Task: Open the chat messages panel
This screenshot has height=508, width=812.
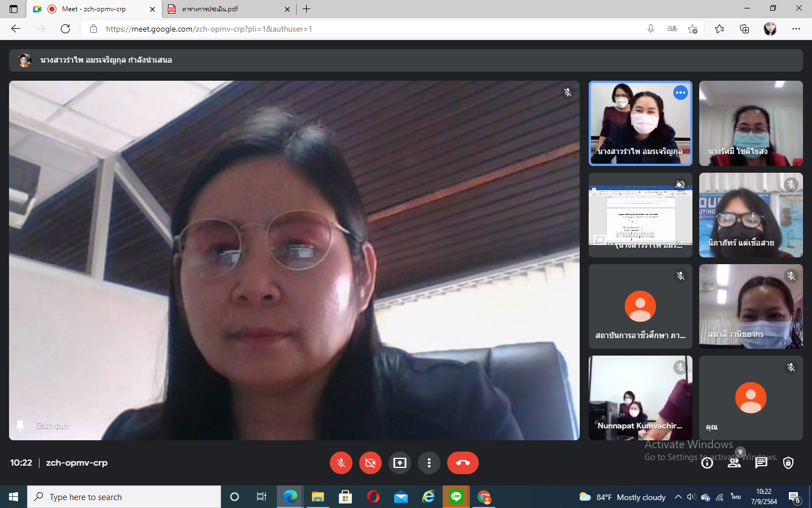Action: [x=761, y=463]
